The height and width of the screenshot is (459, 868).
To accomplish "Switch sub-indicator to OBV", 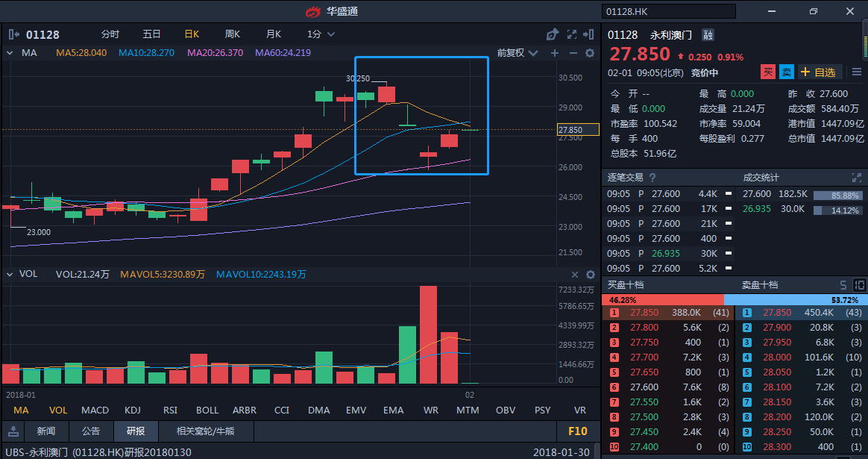I will pos(506,410).
